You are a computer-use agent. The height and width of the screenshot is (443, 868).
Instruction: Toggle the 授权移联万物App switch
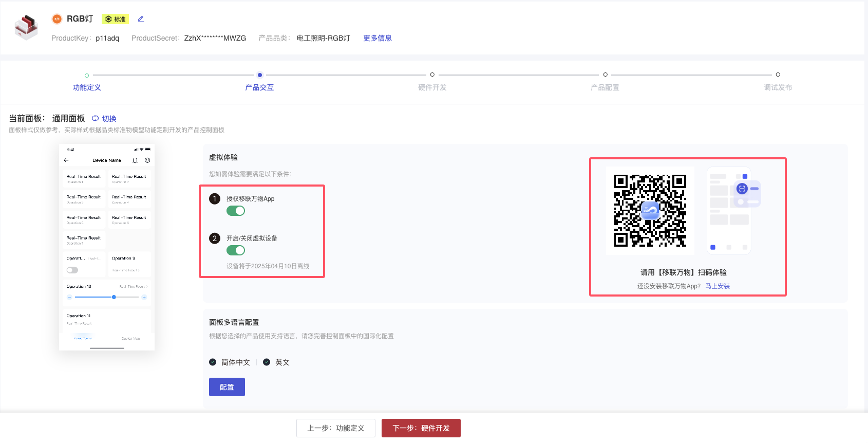pos(236,211)
